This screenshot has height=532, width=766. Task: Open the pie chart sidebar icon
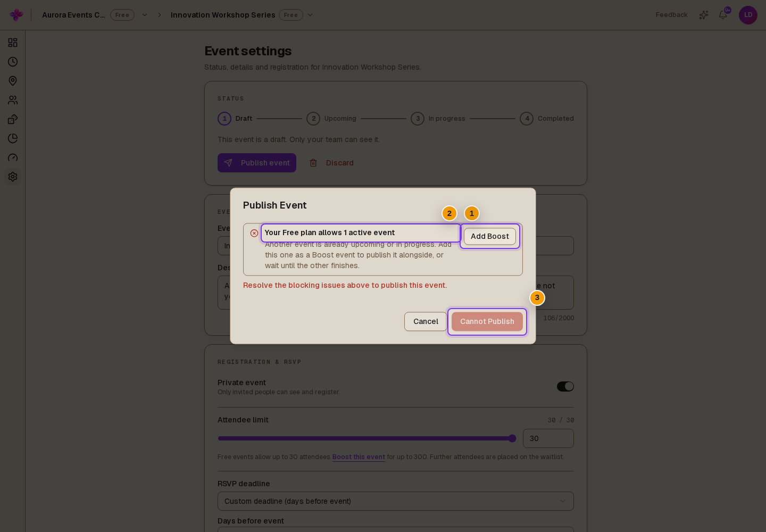(x=13, y=138)
